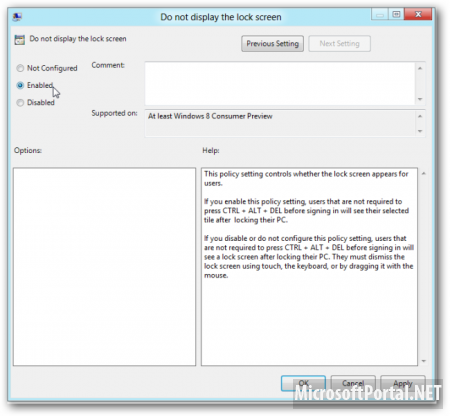
Task: Click Supported on box scroll down arrow
Action: (420, 131)
